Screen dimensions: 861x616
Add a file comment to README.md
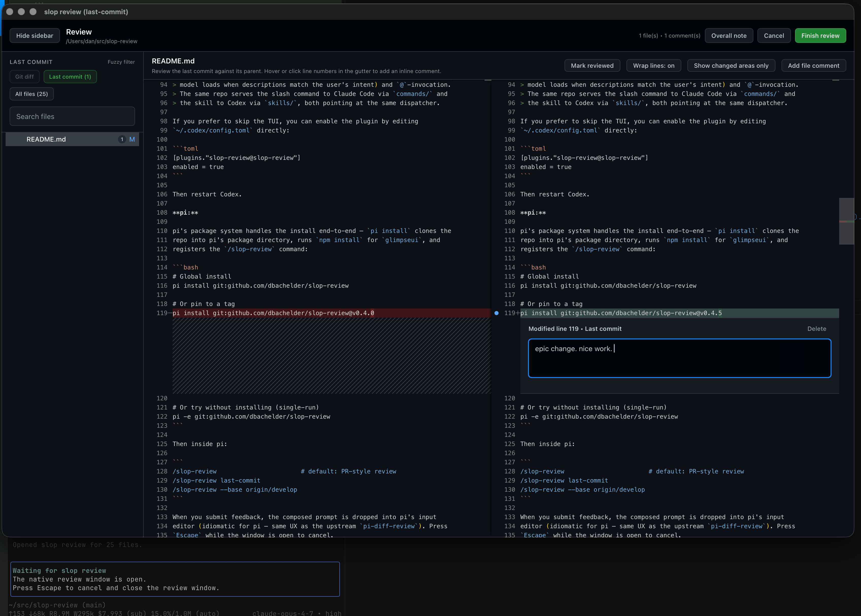[x=813, y=66]
